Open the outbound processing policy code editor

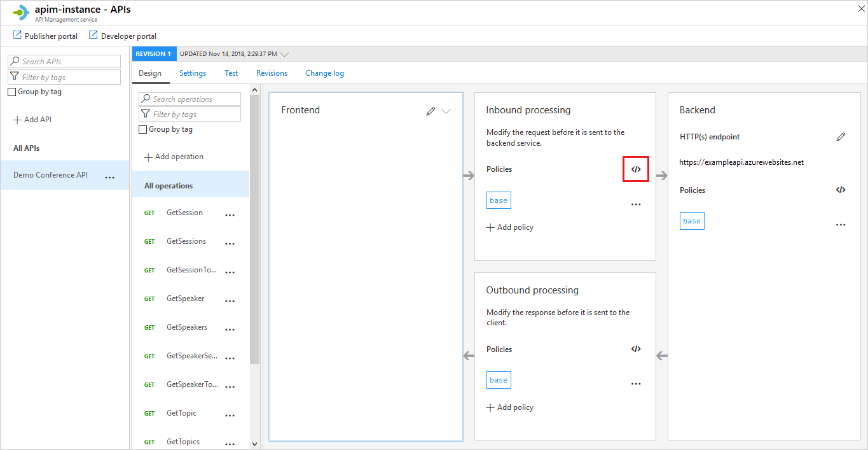click(635, 349)
